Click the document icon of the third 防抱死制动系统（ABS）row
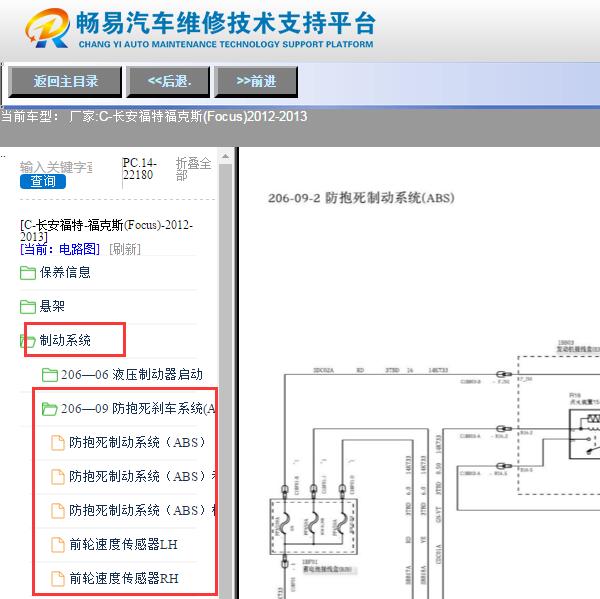 (x=58, y=511)
